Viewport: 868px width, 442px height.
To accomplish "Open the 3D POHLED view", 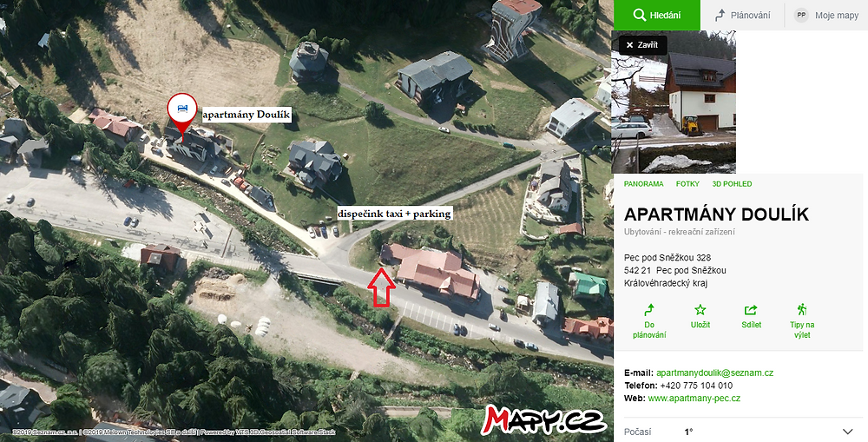I will pos(732,184).
